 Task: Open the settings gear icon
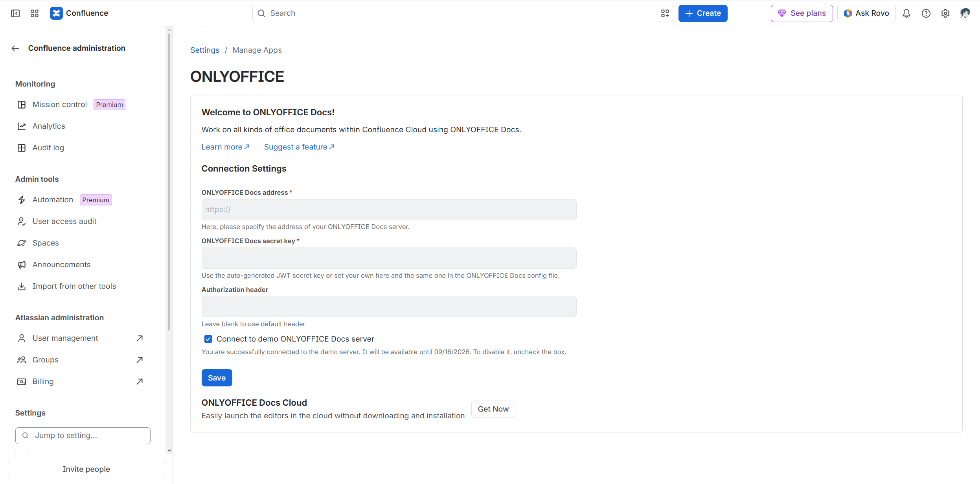[x=945, y=13]
